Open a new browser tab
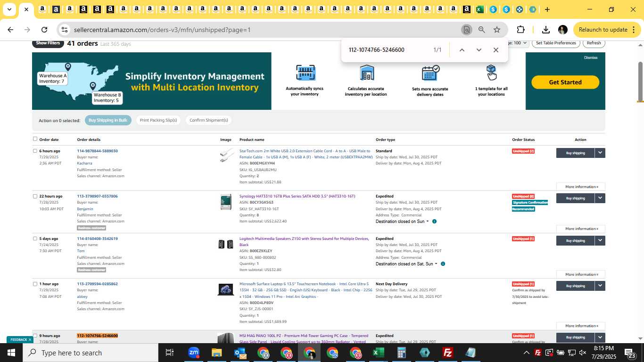Viewport: 644px width, 362px height. [x=547, y=9]
